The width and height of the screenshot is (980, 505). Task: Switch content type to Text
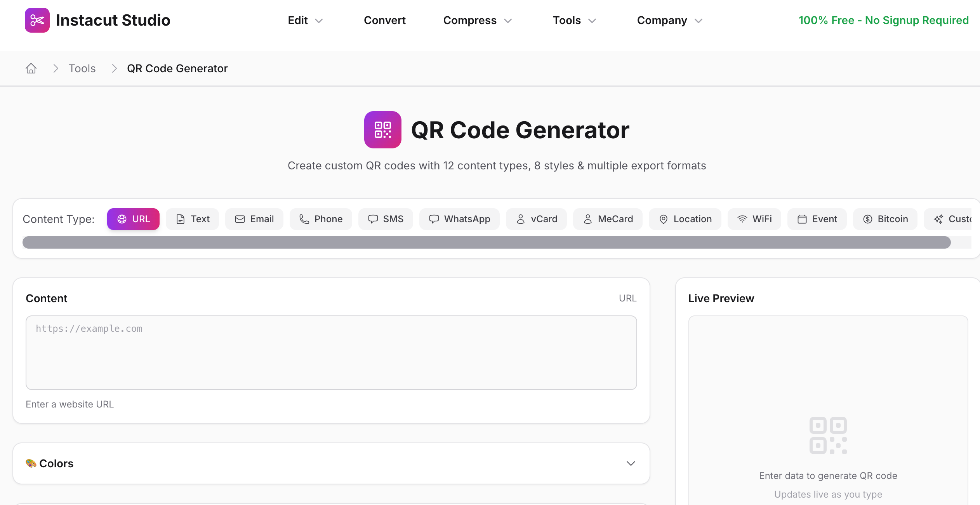pos(192,219)
